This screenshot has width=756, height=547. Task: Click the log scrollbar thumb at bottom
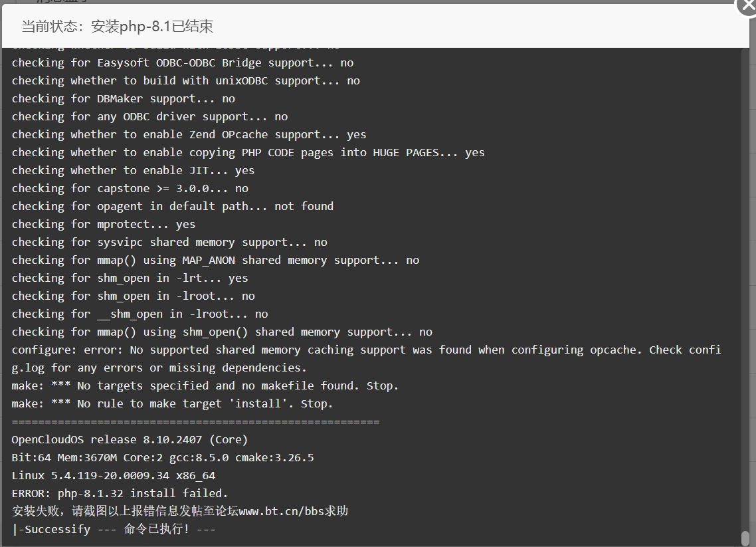click(745, 538)
